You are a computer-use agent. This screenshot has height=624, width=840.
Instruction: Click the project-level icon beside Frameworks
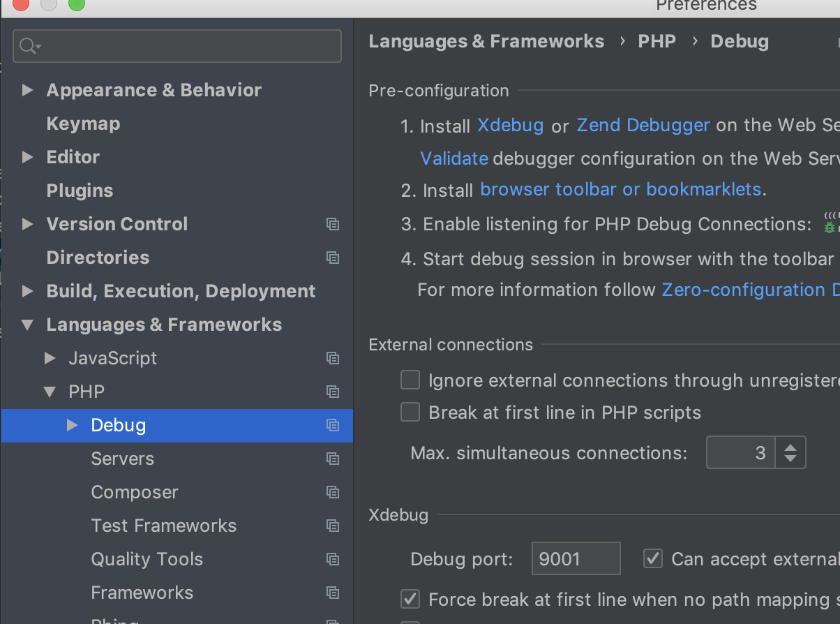tap(333, 593)
